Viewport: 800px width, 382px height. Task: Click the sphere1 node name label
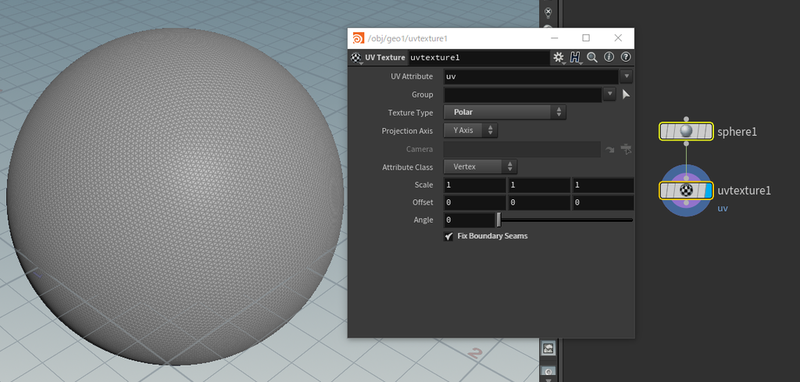click(x=737, y=132)
